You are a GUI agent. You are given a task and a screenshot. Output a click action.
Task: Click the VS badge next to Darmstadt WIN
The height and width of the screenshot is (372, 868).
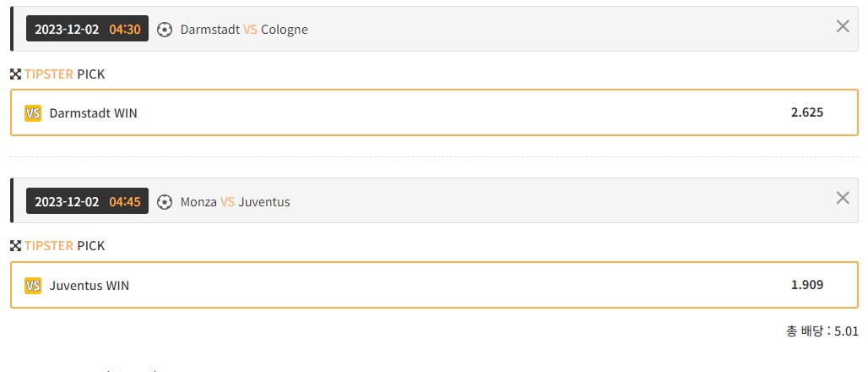pos(33,113)
